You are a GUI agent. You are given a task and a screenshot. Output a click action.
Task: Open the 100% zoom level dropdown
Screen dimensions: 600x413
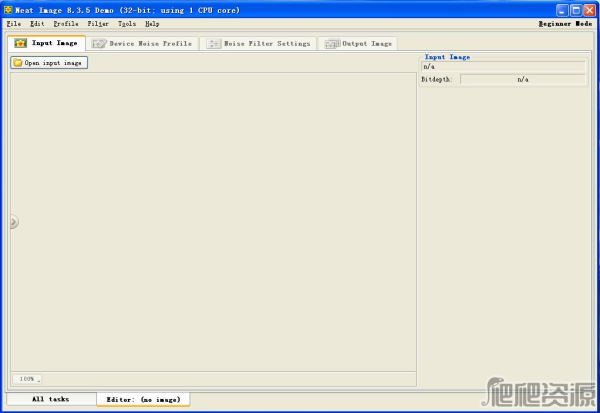click(27, 379)
